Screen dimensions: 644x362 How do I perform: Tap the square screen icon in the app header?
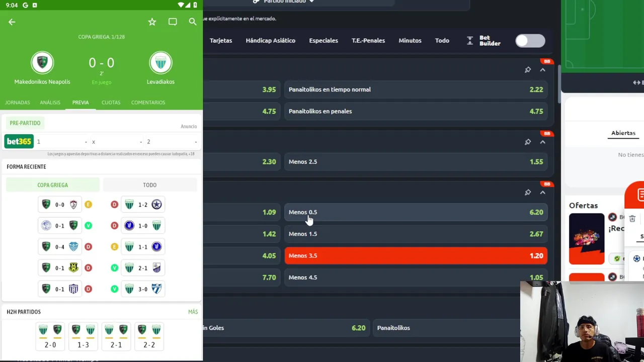pos(173,22)
